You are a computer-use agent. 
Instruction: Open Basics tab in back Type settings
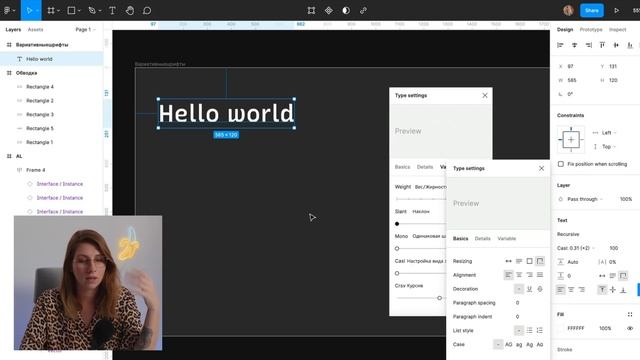(x=402, y=167)
